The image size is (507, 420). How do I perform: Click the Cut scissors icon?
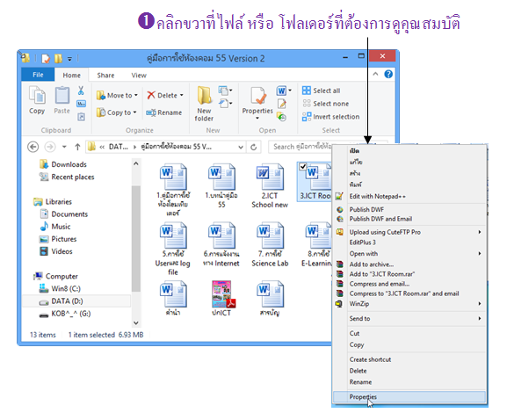tap(81, 91)
